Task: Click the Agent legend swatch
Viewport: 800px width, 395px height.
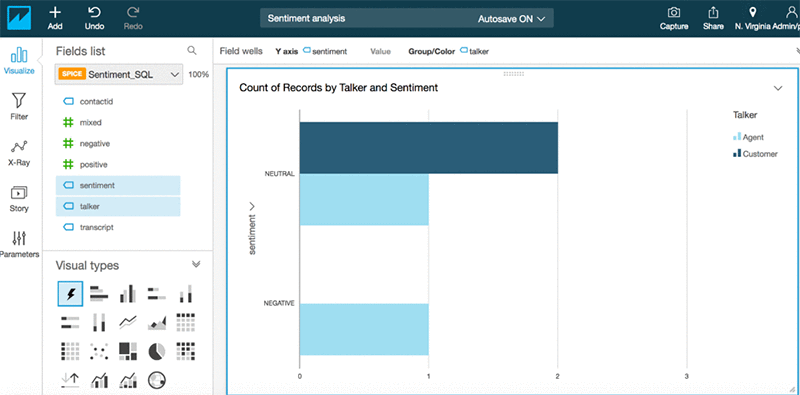Action: coord(736,137)
